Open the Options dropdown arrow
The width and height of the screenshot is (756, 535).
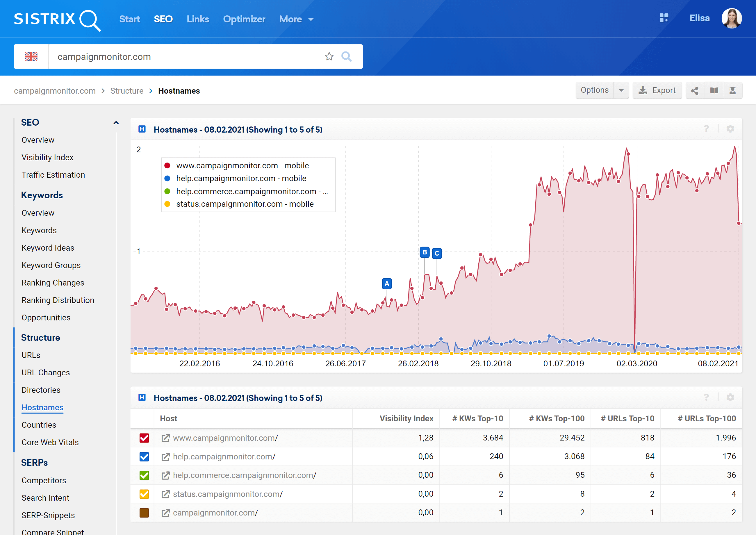(621, 90)
